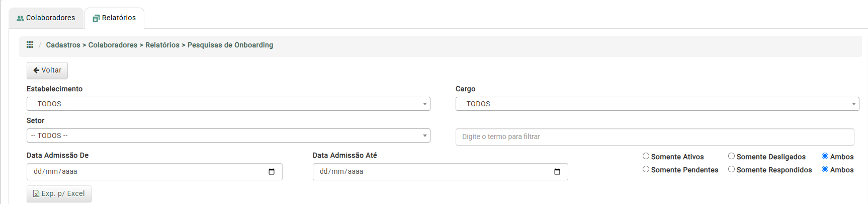Select Somente Desligados radio option
Screen dimensions: 868x204
[731, 156]
